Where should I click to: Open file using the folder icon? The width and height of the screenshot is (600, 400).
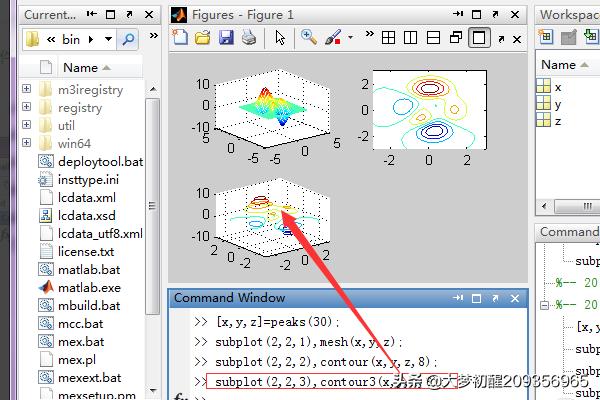tap(203, 38)
